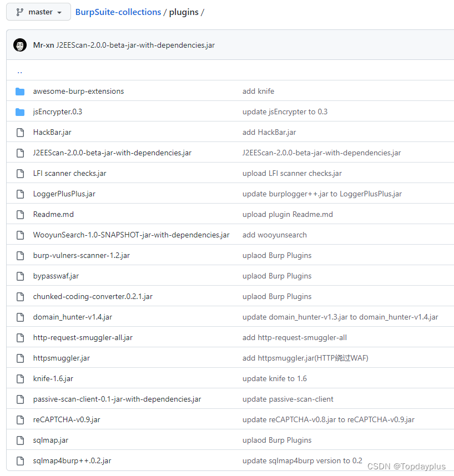Open HackBar.jar file

click(52, 132)
